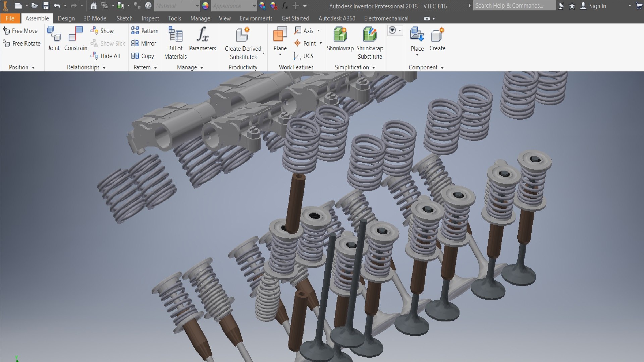Click the Mirror button

[x=144, y=44]
